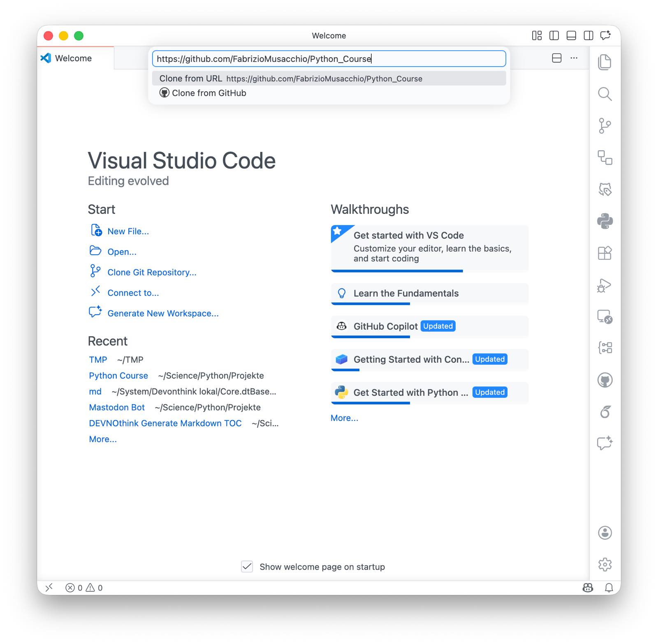
Task: Open the Manage settings gear icon
Action: pyautogui.click(x=605, y=564)
